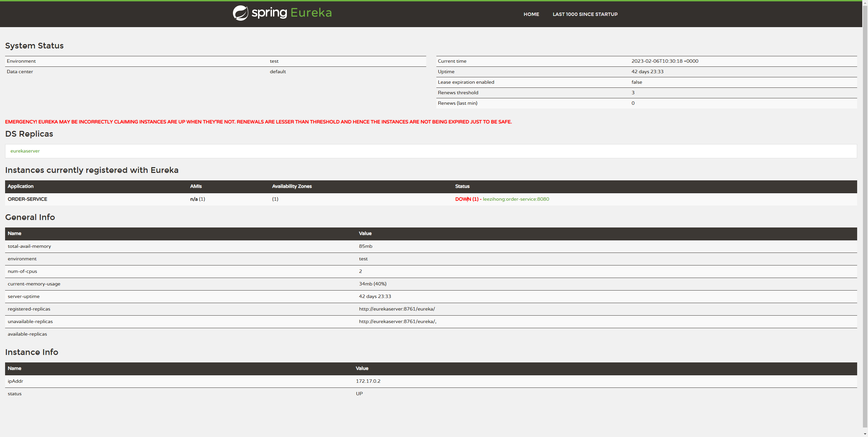Click the Current time value
Image resolution: width=868 pixels, height=437 pixels.
[665, 61]
